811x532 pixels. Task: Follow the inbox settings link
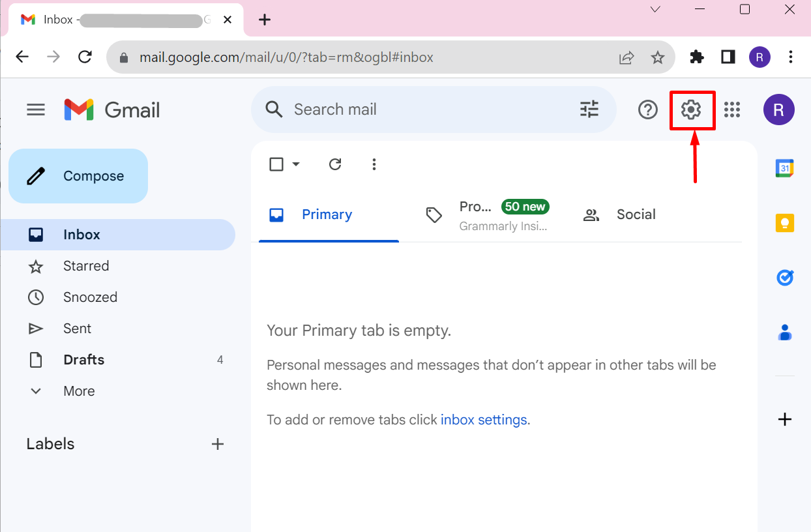484,420
